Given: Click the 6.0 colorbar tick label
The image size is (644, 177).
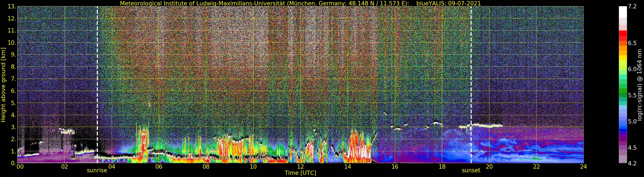Looking at the screenshot, I should point(632,69).
